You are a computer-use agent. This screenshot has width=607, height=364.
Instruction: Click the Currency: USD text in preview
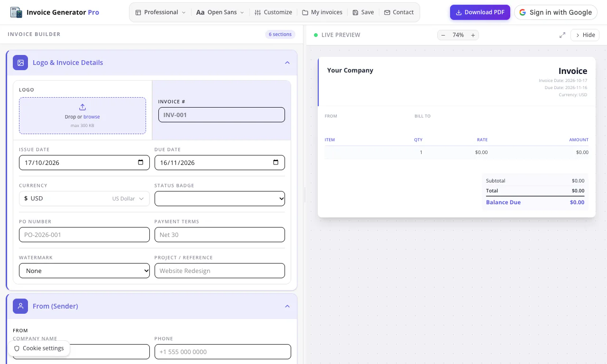tap(573, 95)
